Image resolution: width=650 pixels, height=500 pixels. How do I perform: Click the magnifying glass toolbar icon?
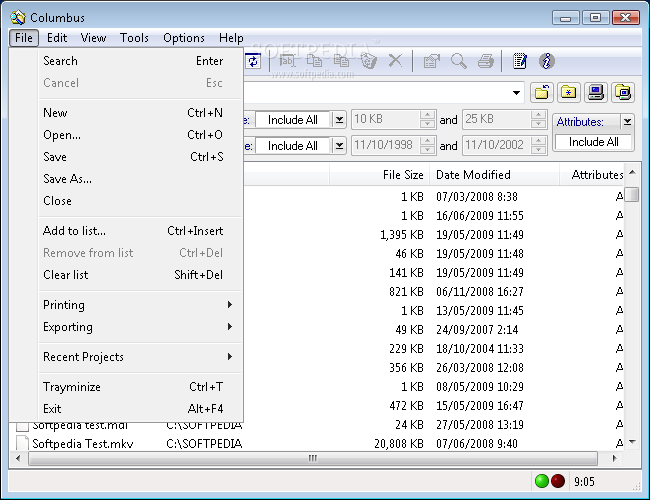point(458,61)
